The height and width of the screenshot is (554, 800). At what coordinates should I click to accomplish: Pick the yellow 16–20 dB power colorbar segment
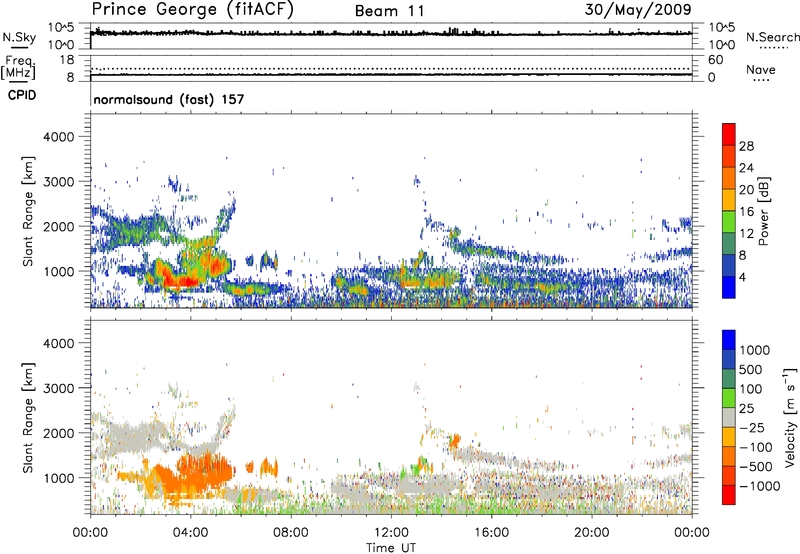click(x=729, y=200)
